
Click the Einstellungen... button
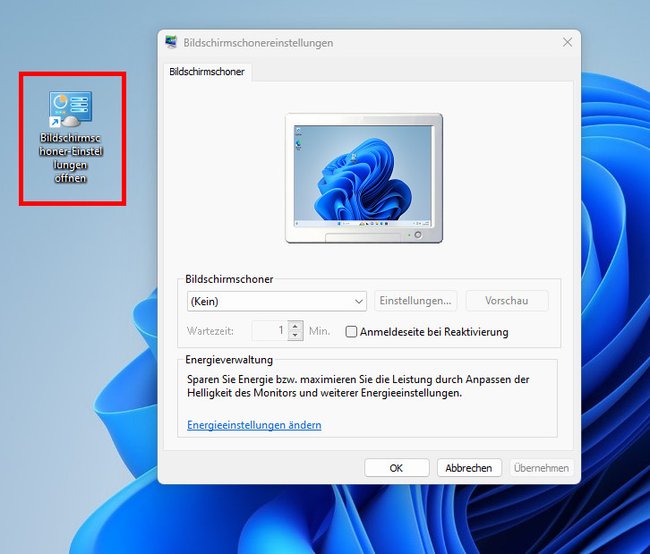point(415,301)
